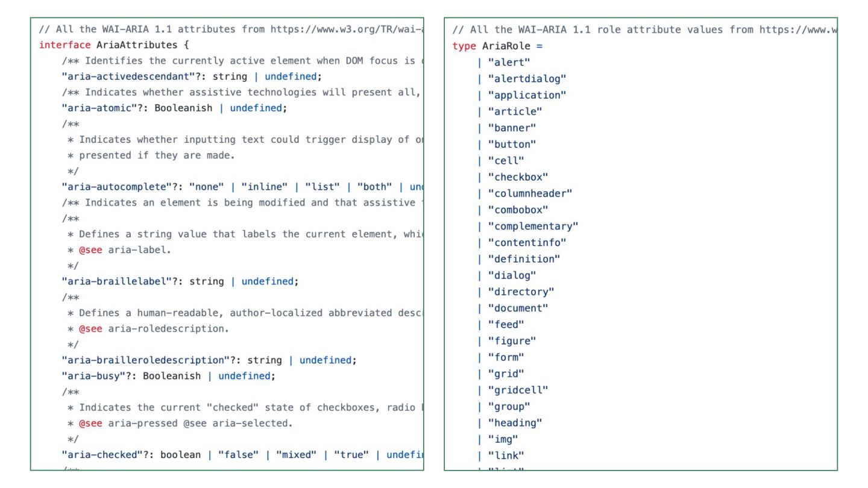Image resolution: width=868 pixels, height=488 pixels.
Task: Click the "application" role value
Action: coord(527,95)
